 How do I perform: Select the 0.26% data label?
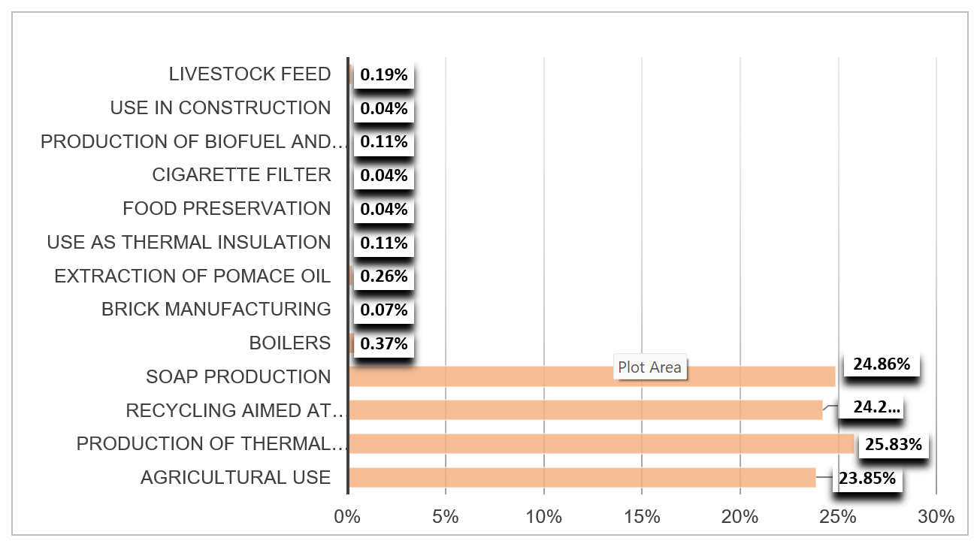[x=384, y=277]
